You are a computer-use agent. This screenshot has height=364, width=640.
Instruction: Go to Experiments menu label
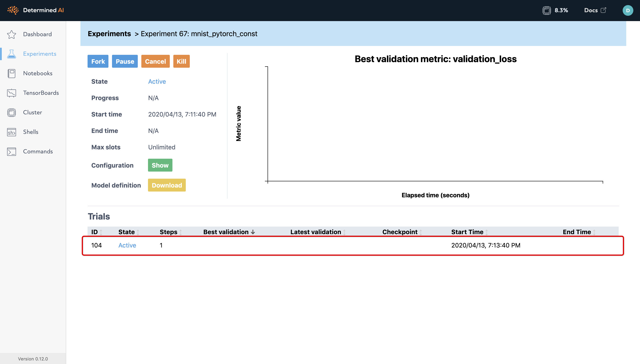click(40, 54)
